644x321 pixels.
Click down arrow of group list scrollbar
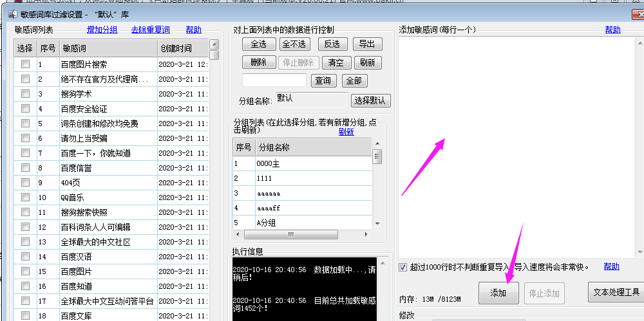(x=377, y=223)
